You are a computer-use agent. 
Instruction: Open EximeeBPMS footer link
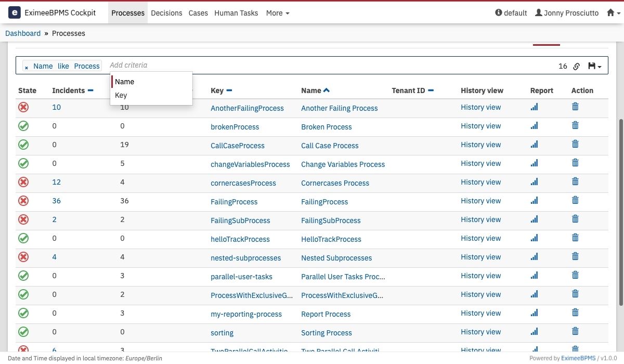(x=578, y=358)
